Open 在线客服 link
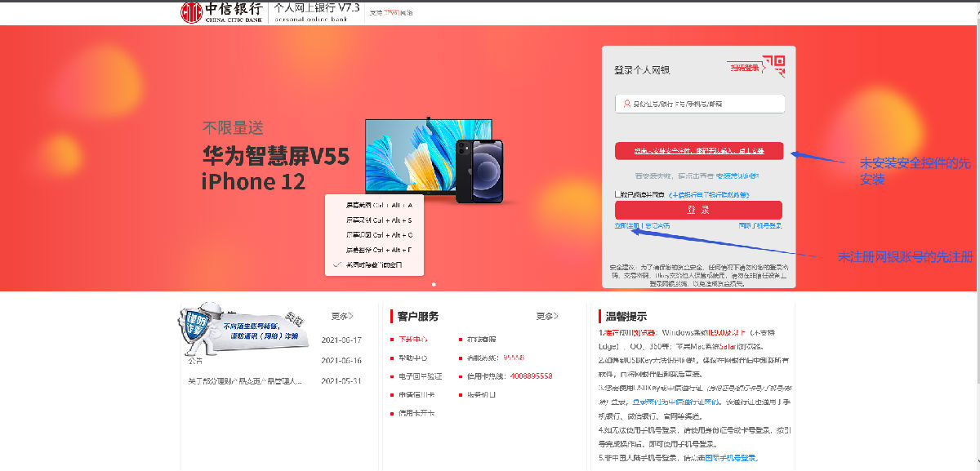 point(482,339)
